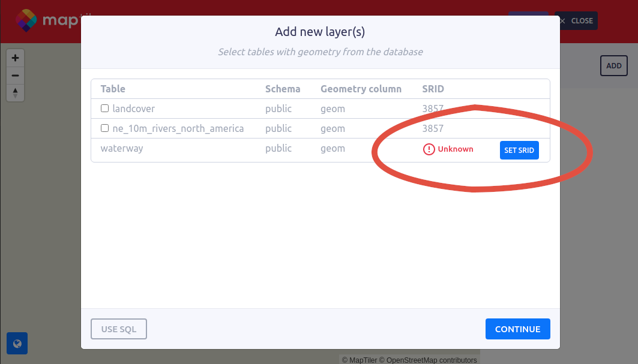Click the red Unknown SRID warning icon
This screenshot has height=364, width=638.
point(429,149)
